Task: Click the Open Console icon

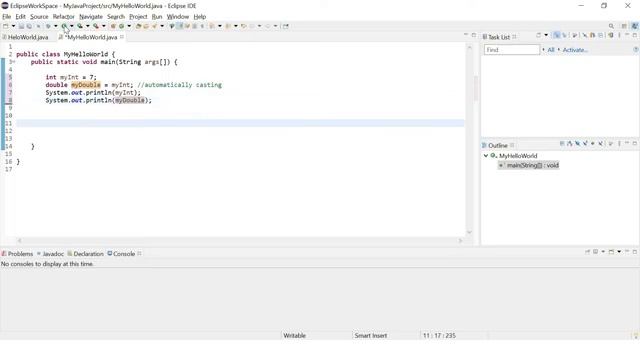Action: [611, 252]
